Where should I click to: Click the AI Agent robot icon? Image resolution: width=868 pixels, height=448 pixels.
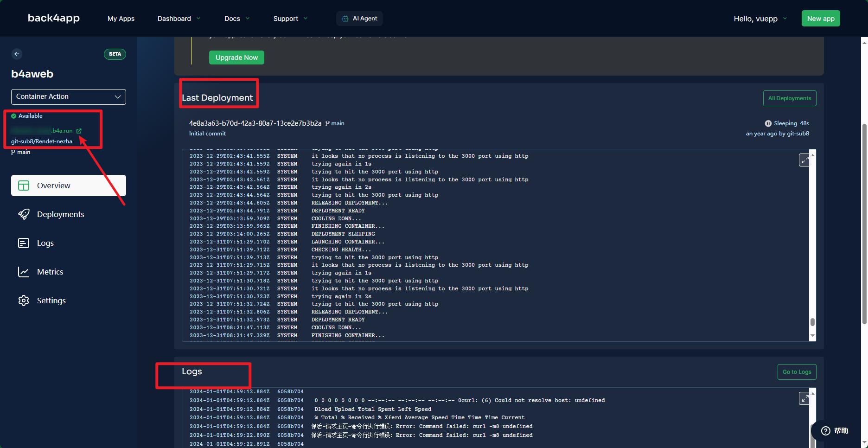tap(345, 19)
